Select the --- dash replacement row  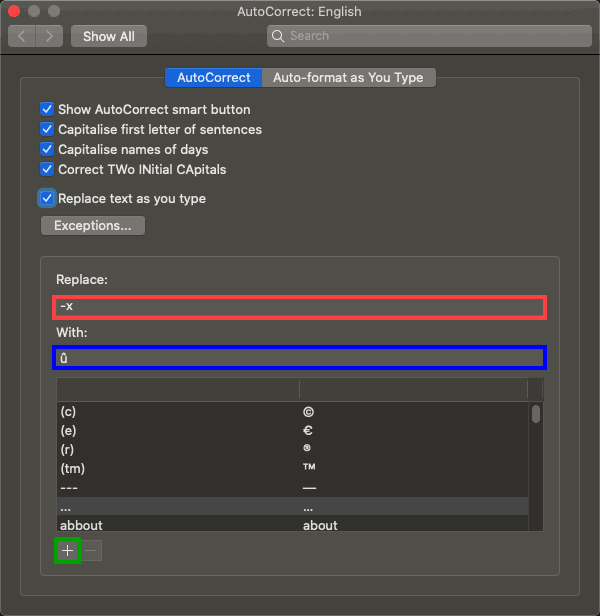pyautogui.click(x=292, y=488)
